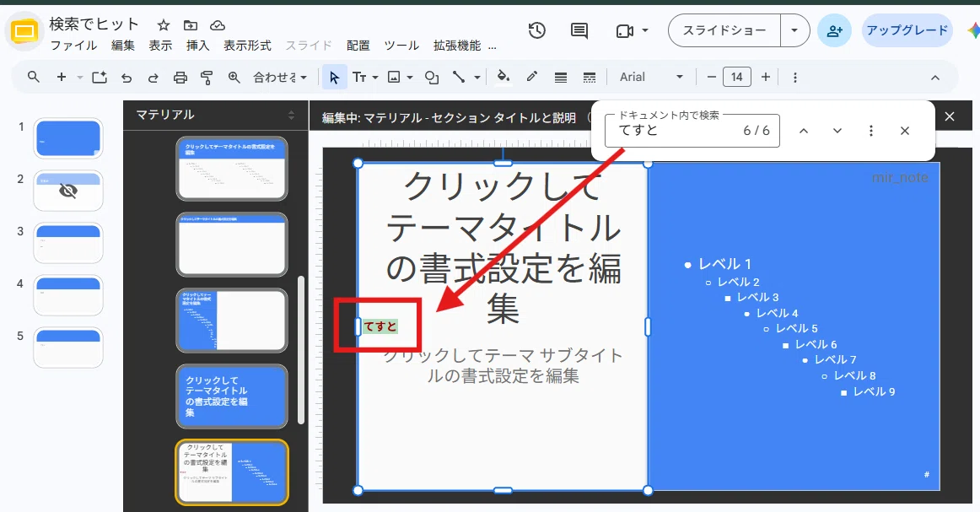Click the search field containing てすと
This screenshot has height=512, width=980.
[692, 131]
